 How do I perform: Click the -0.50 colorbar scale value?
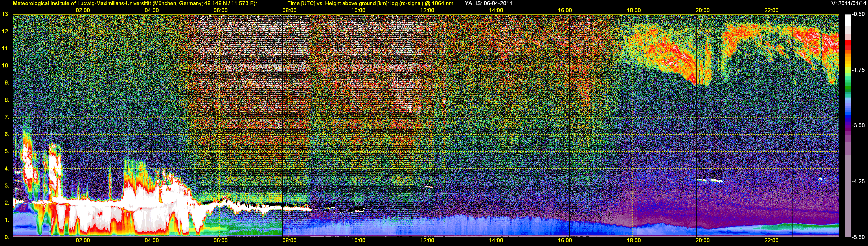[x=858, y=14]
